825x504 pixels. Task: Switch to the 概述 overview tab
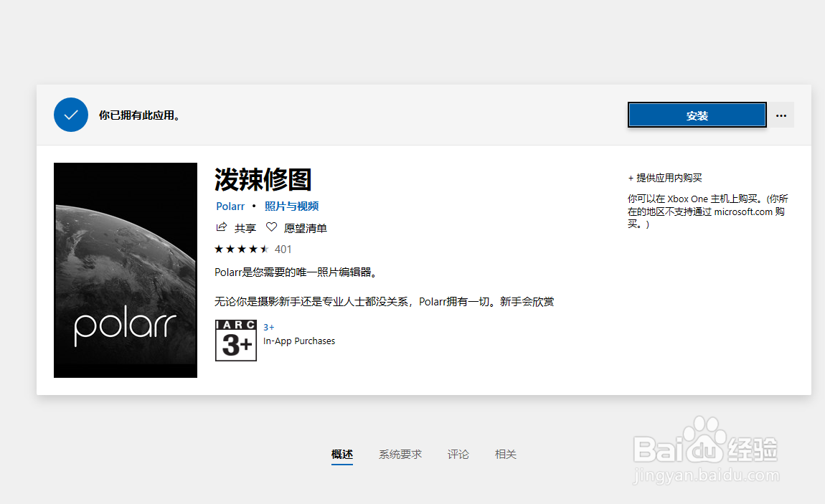(x=342, y=454)
